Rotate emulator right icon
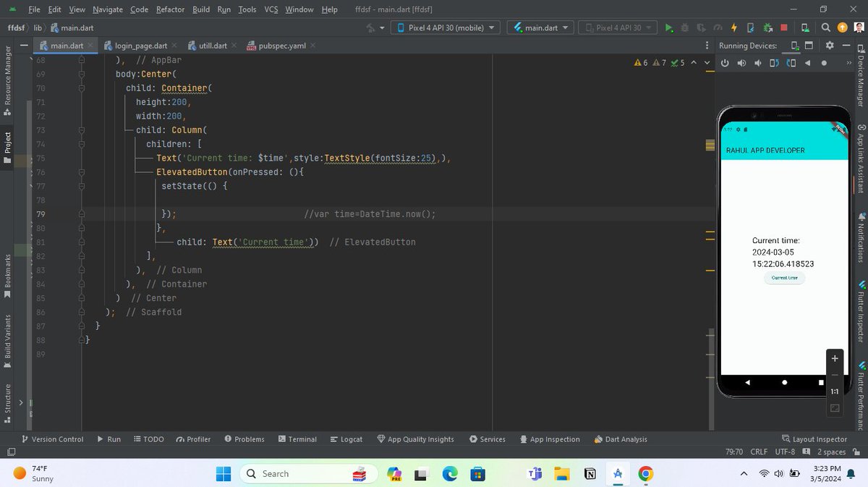 791,63
